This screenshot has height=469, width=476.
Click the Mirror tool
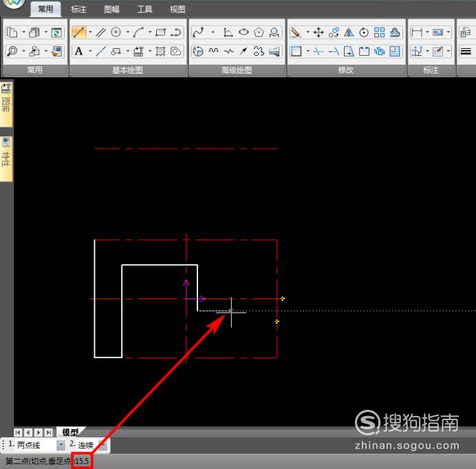[x=349, y=32]
